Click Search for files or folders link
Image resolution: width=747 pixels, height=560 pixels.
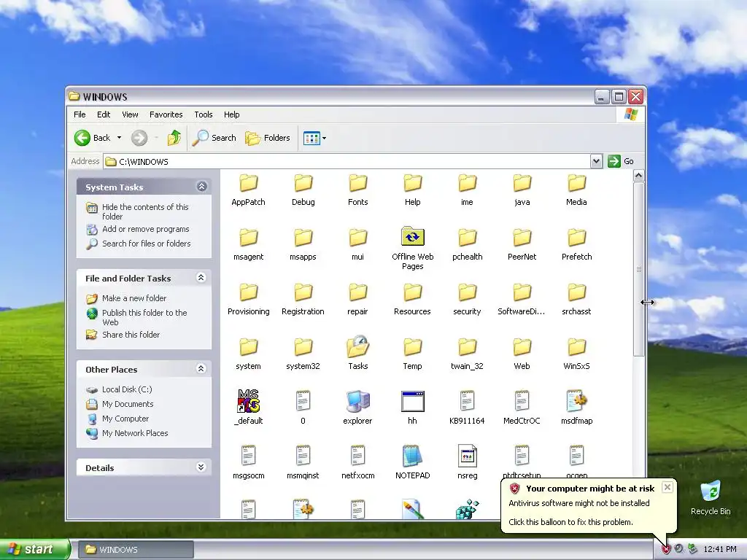[146, 244]
